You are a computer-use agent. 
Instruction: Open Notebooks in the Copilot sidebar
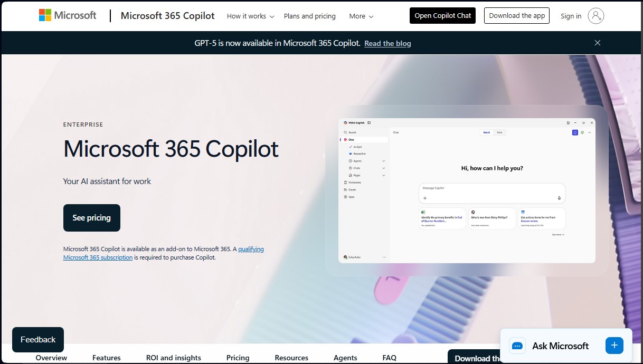[x=356, y=181]
